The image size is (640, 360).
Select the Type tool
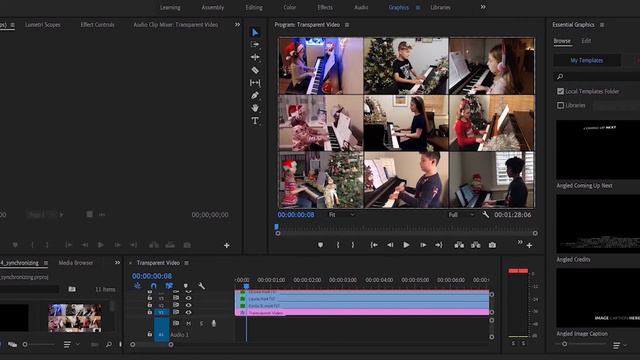click(x=255, y=121)
